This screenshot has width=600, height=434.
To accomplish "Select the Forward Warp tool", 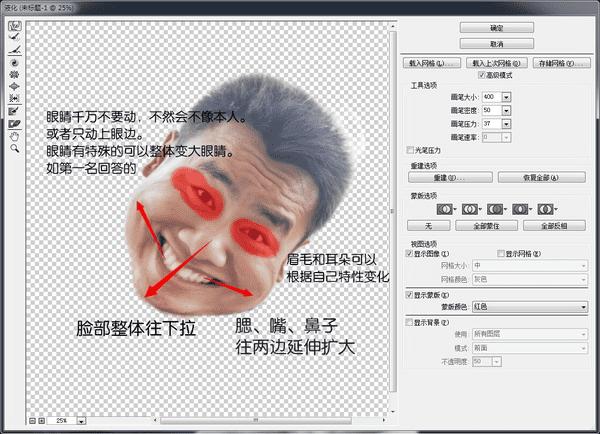I will pyautogui.click(x=15, y=26).
